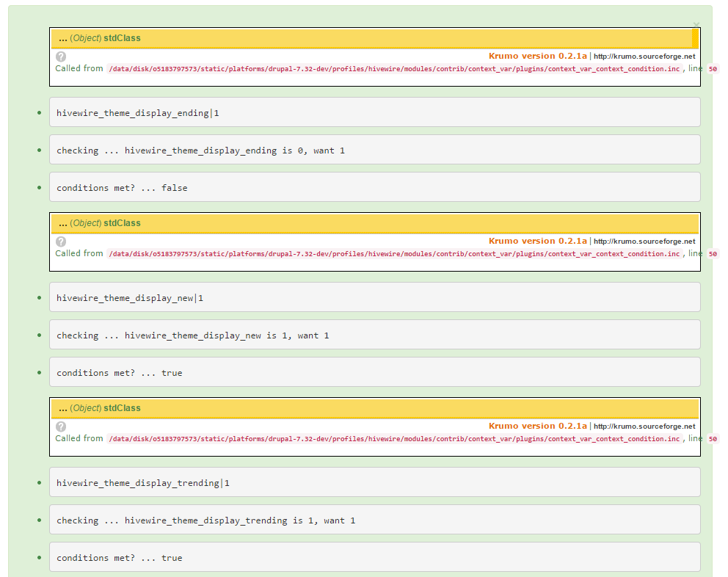Click the help question mark in the first Krumo block

pos(61,57)
